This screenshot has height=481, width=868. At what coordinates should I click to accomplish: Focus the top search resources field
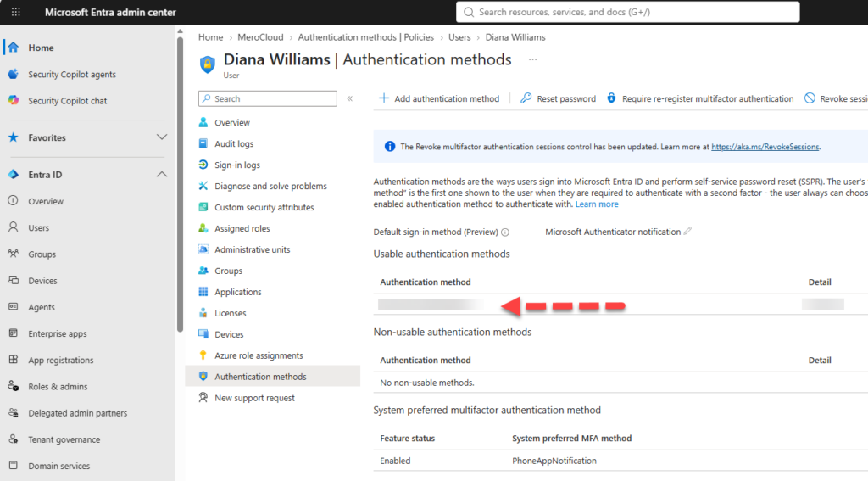click(x=628, y=12)
